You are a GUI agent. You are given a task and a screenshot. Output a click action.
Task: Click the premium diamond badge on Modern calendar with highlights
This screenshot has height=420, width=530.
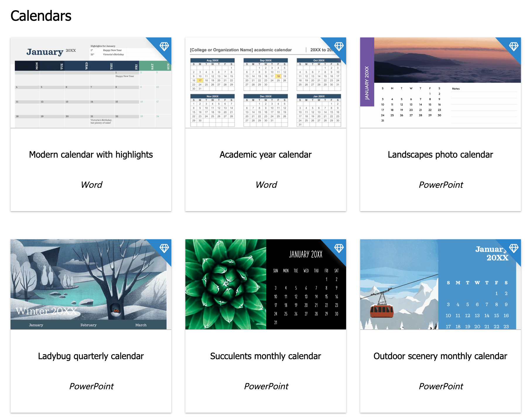pyautogui.click(x=164, y=47)
